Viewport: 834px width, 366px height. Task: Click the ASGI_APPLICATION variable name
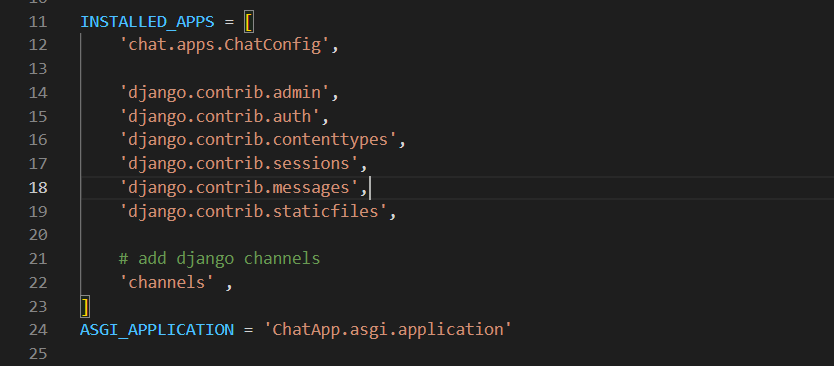click(x=157, y=329)
